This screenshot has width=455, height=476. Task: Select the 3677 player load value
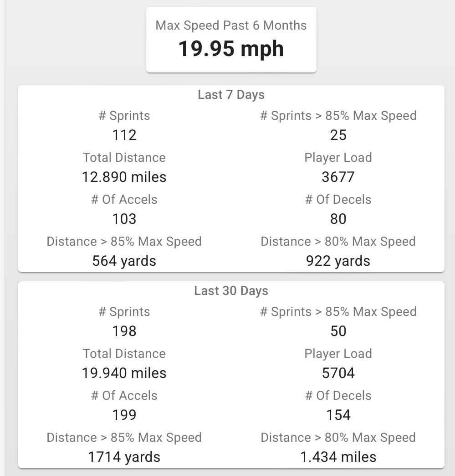[338, 177]
